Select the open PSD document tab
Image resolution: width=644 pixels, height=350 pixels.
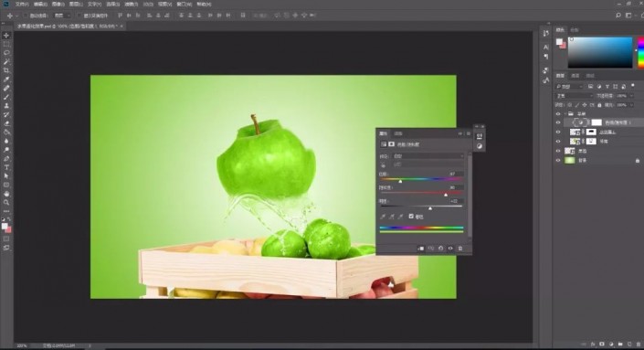pyautogui.click(x=69, y=26)
